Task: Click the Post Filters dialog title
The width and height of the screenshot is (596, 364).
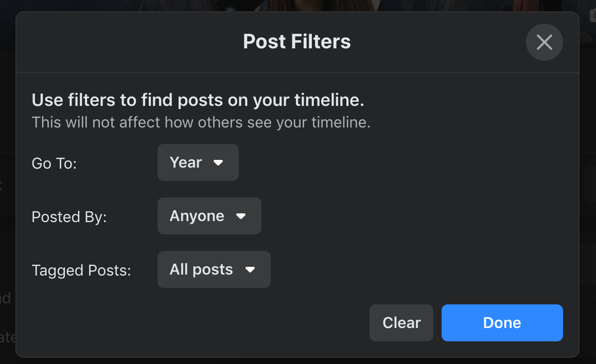Action: 297,42
